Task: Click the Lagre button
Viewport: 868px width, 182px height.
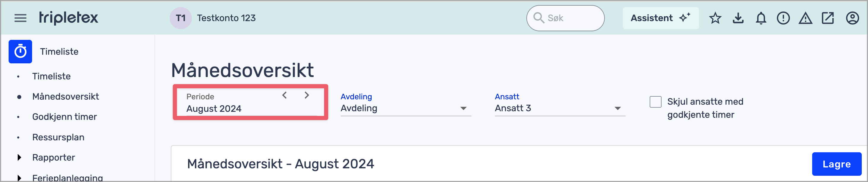Action: 836,164
